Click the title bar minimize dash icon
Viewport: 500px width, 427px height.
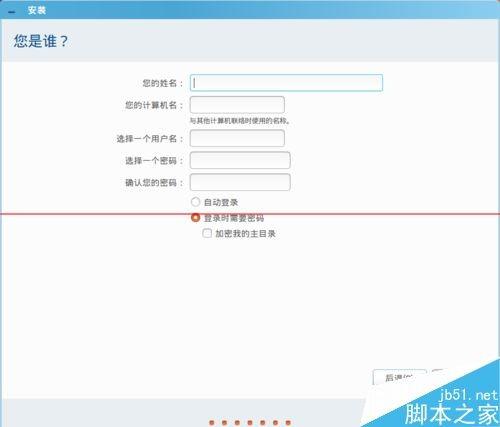(12, 12)
